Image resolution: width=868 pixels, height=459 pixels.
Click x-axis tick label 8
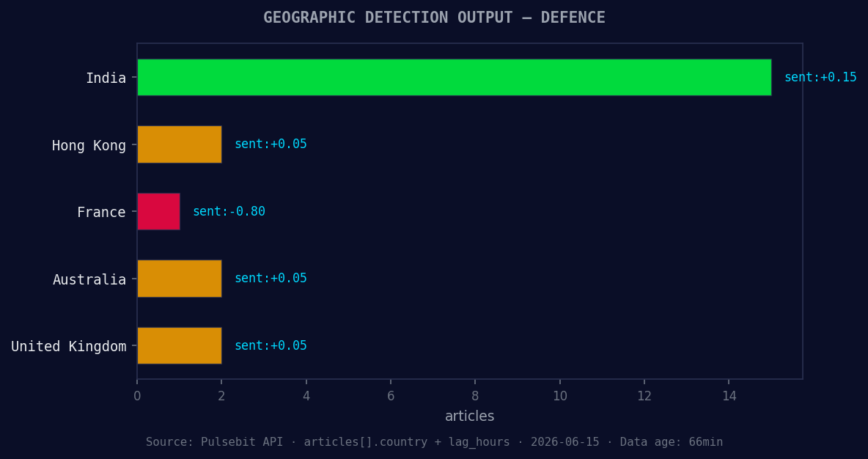(475, 396)
